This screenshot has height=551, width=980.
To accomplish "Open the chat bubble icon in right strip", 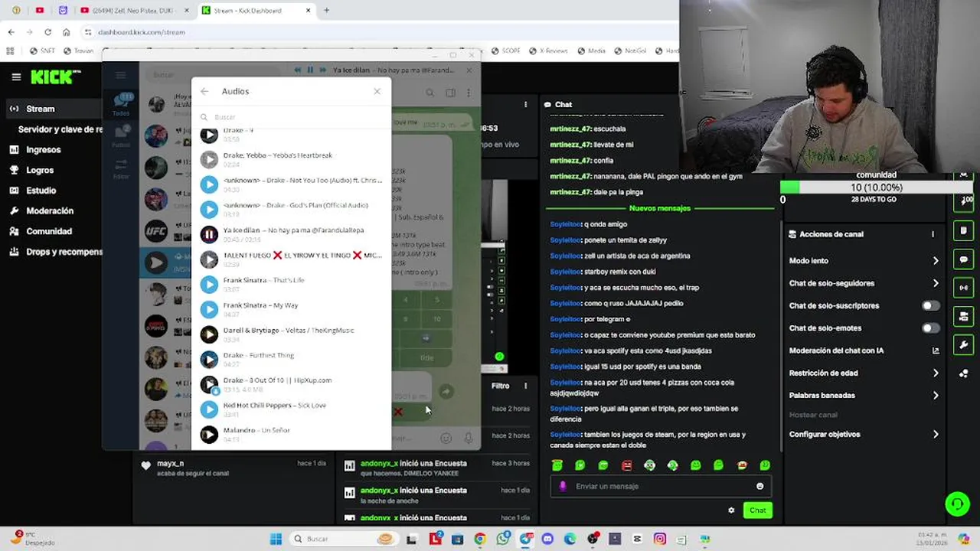I will tap(964, 259).
